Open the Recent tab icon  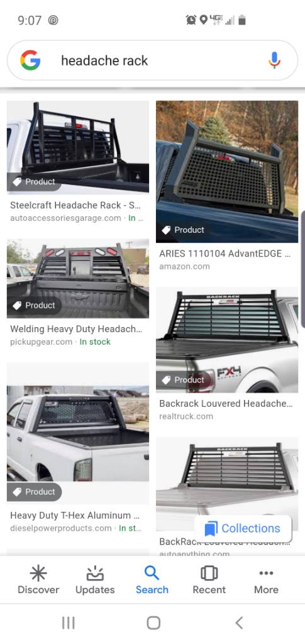point(209,573)
